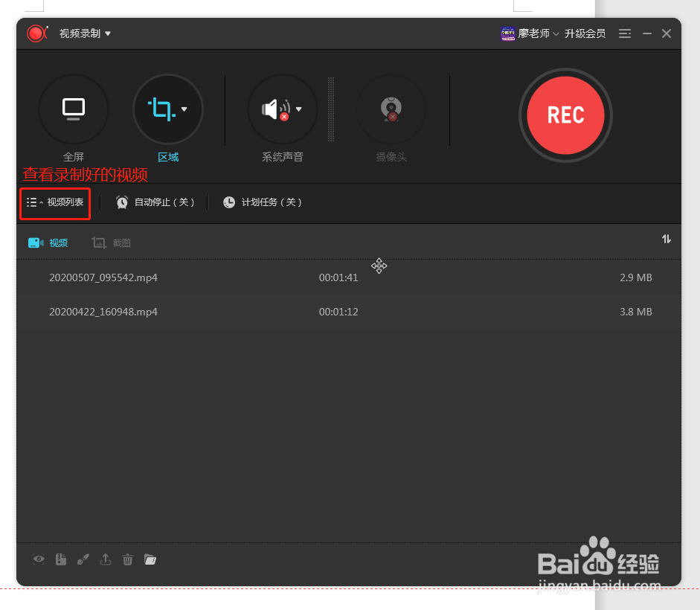Click the 3.8 MB file size

[x=636, y=312]
